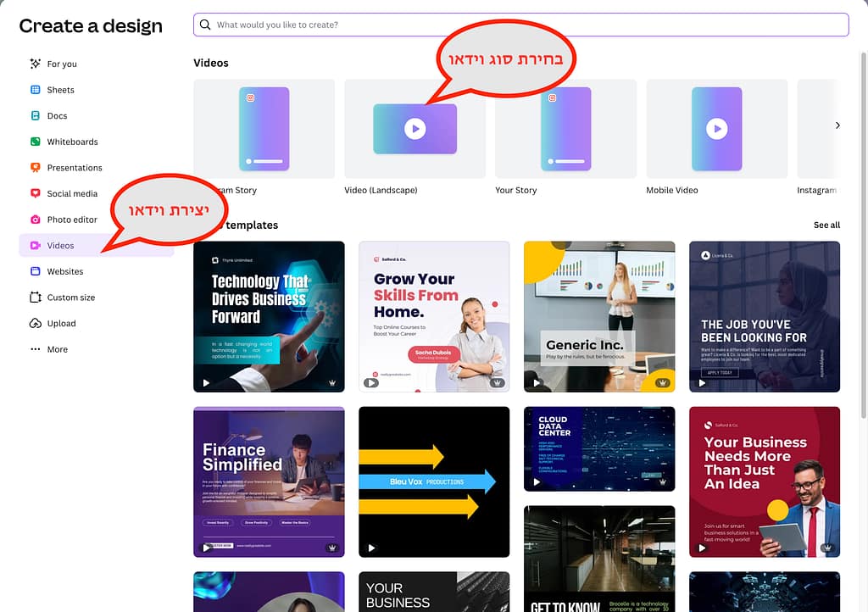Click the See all templates link
The width and height of the screenshot is (868, 612).
(826, 225)
